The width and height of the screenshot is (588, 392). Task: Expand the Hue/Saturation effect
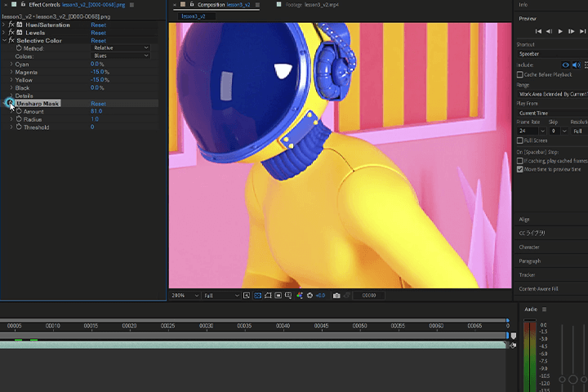[x=4, y=24]
